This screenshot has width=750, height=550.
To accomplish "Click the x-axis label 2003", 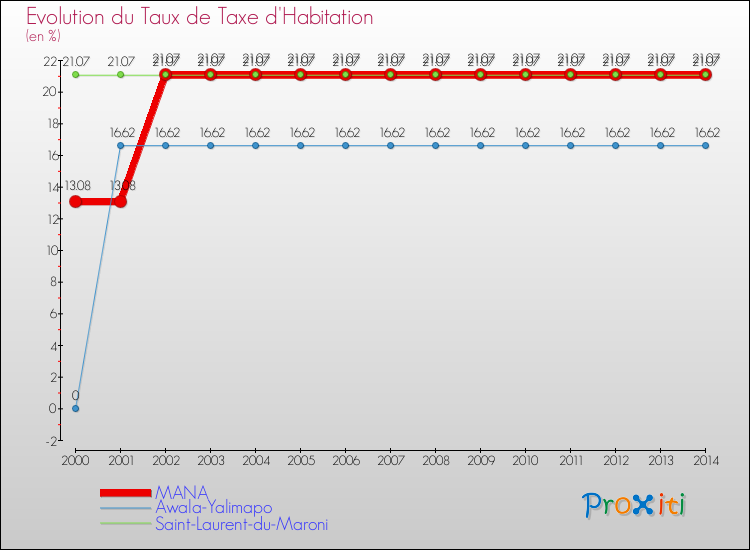I will [x=210, y=461].
